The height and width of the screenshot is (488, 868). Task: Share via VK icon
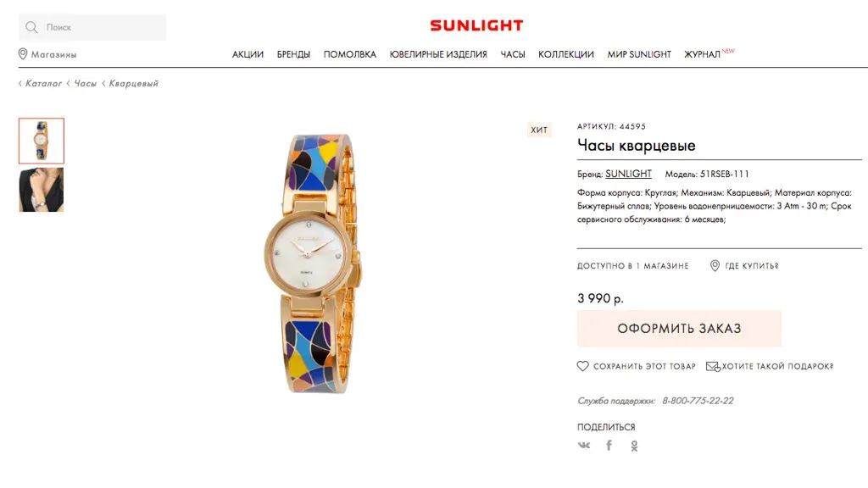point(584,445)
